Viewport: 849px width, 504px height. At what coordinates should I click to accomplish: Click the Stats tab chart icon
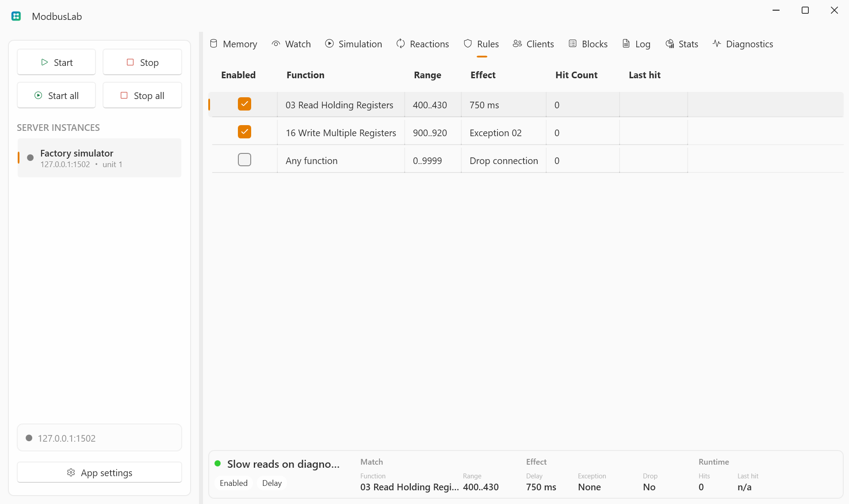coord(670,43)
